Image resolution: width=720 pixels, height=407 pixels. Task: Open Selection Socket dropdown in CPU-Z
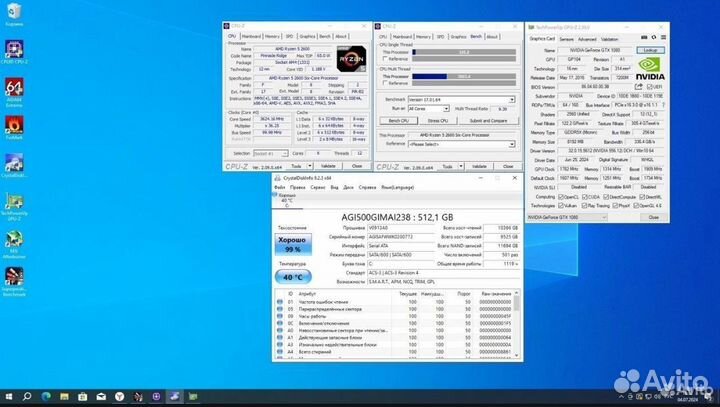tap(270, 153)
